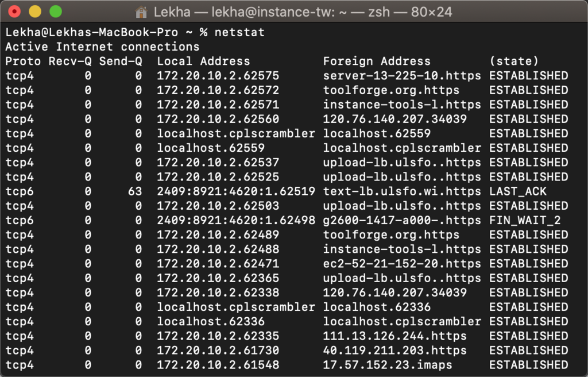The width and height of the screenshot is (588, 377).
Task: Click the yellow minimize window button
Action: [35, 11]
